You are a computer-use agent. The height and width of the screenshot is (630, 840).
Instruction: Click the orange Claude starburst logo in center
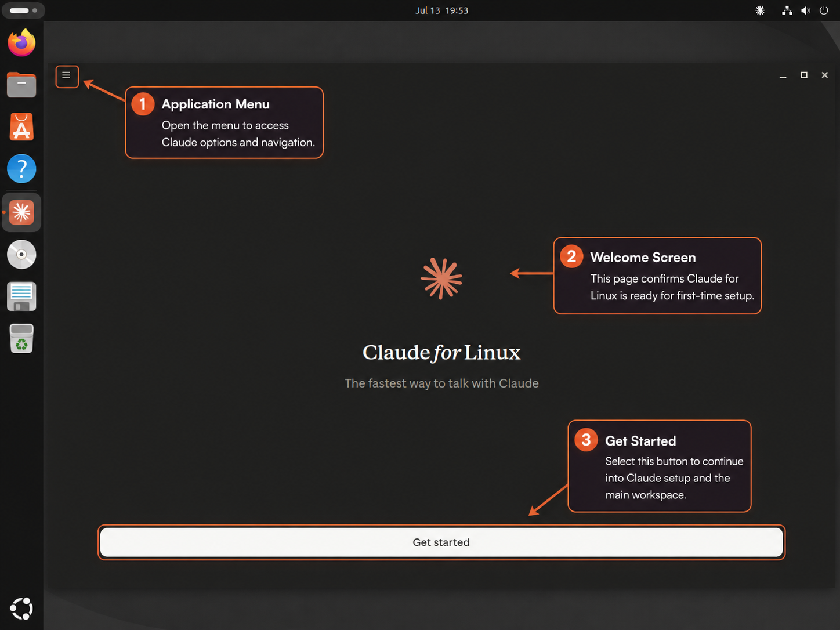click(441, 278)
